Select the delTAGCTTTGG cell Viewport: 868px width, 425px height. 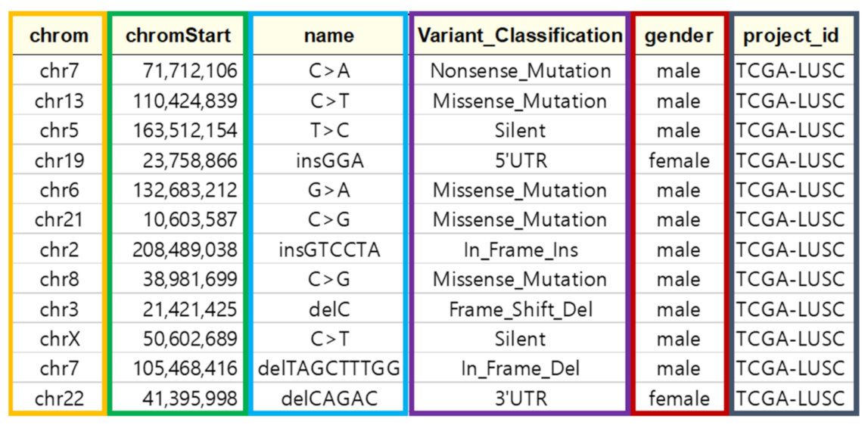pos(329,368)
